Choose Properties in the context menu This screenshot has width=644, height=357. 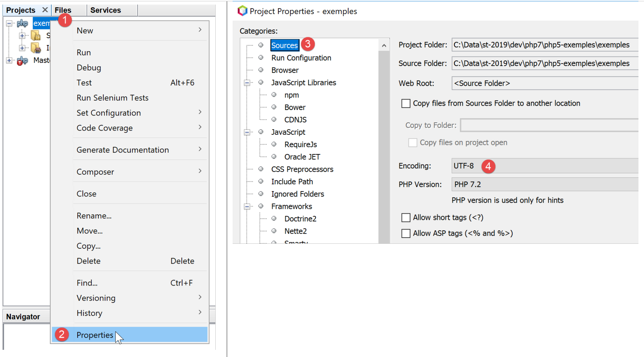[95, 335]
